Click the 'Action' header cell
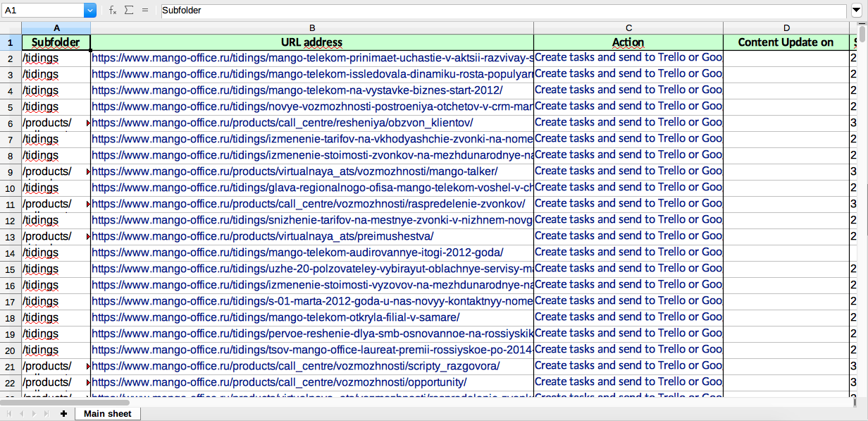 point(628,42)
